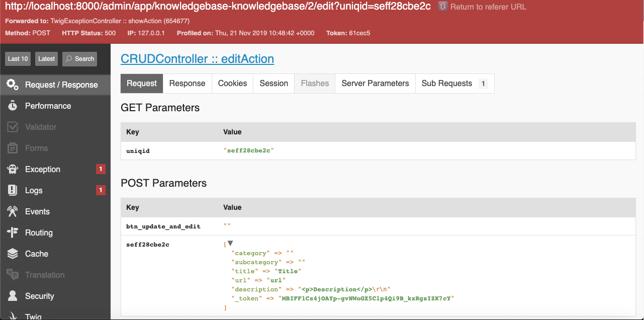This screenshot has width=644, height=320.
Task: Click the Logs icon in sidebar
Action: point(13,190)
